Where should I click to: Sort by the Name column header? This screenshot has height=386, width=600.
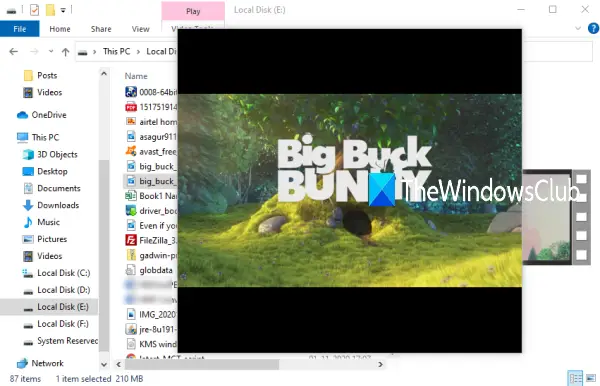click(x=136, y=76)
